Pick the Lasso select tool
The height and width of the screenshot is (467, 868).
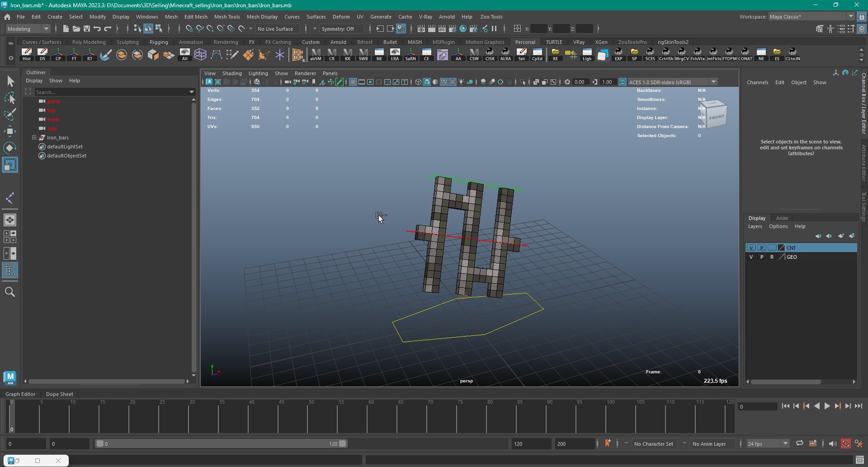10,98
